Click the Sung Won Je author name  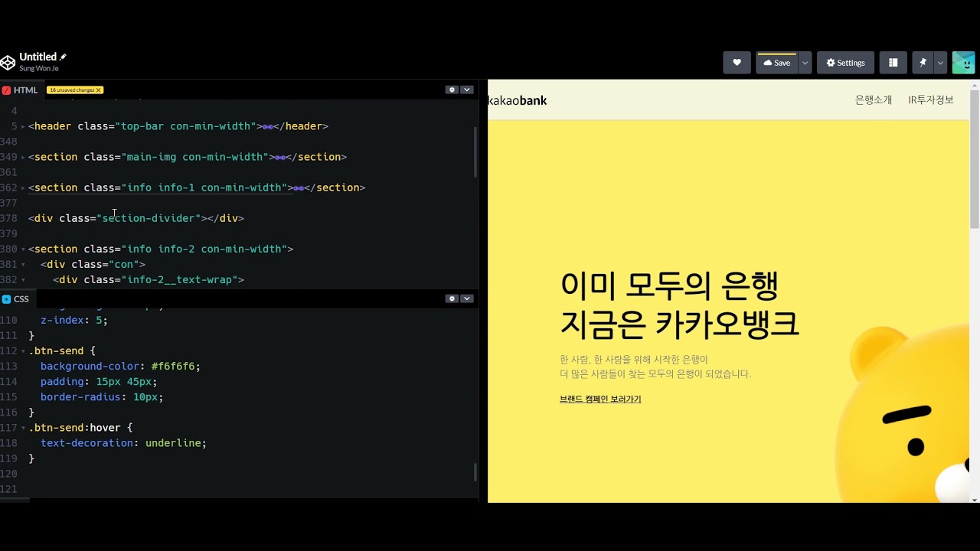tap(39, 69)
